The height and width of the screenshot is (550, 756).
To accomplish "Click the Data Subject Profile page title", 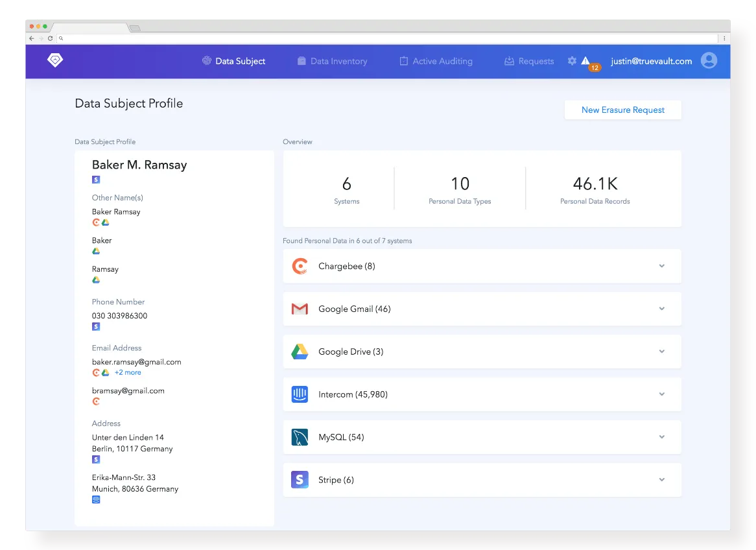I will click(x=129, y=103).
